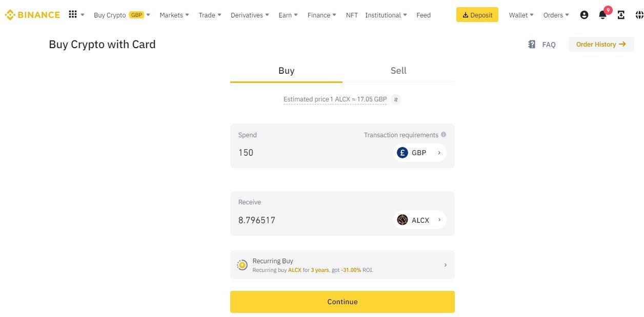
Task: Open the Order History link
Action: tap(601, 44)
